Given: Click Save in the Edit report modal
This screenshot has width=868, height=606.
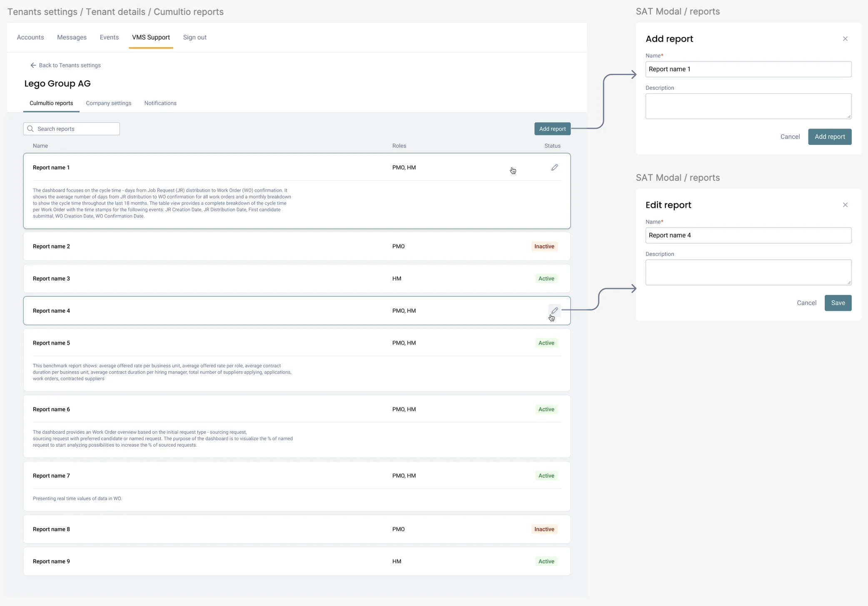Looking at the screenshot, I should click(x=838, y=303).
